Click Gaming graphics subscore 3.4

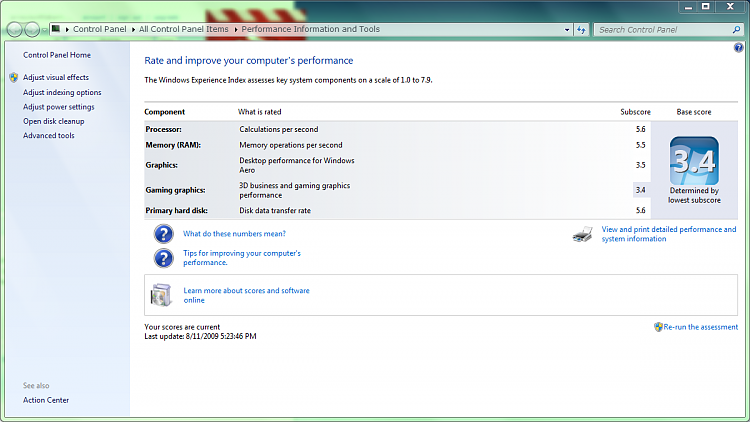point(640,190)
